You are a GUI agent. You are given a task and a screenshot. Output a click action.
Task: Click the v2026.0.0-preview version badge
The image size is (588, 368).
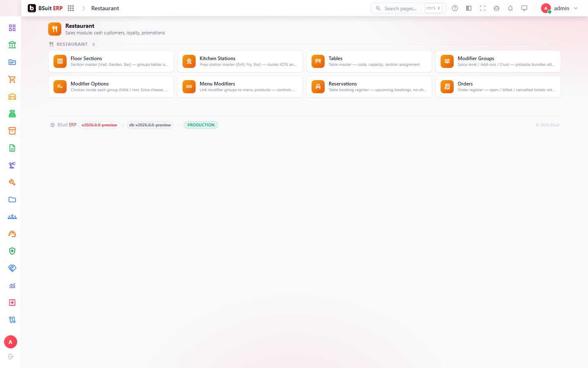click(99, 125)
